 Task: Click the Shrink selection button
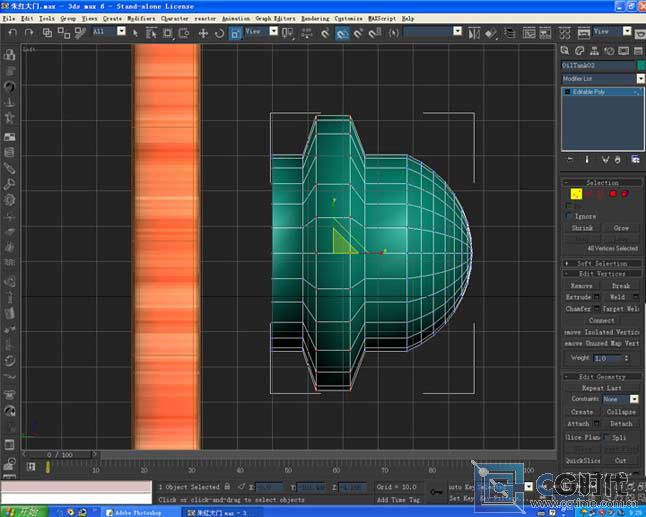pos(582,228)
